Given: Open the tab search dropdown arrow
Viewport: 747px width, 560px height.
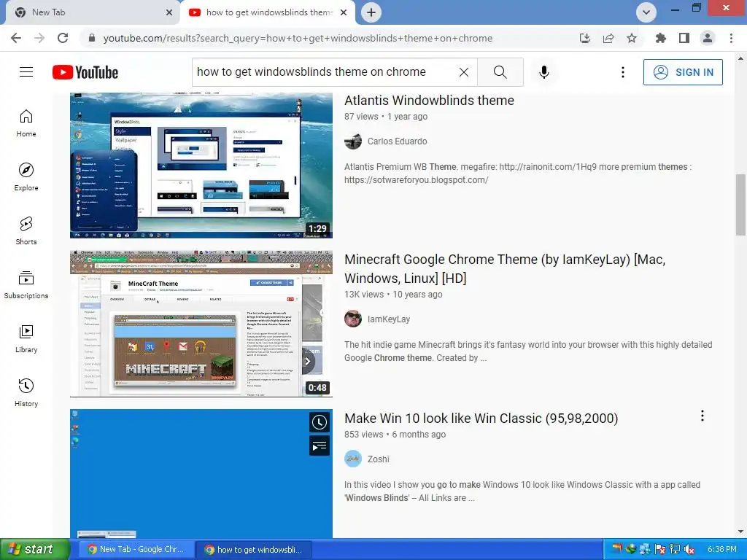Looking at the screenshot, I should [x=646, y=12].
